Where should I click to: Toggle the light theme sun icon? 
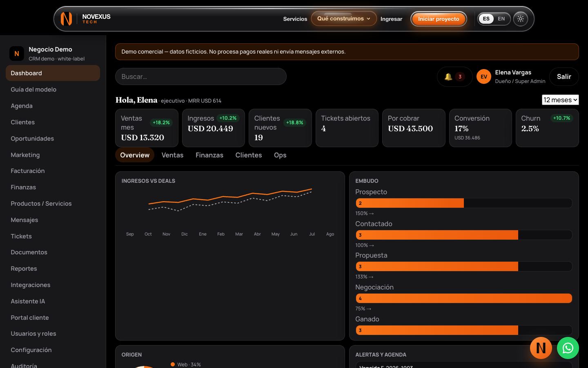(521, 19)
